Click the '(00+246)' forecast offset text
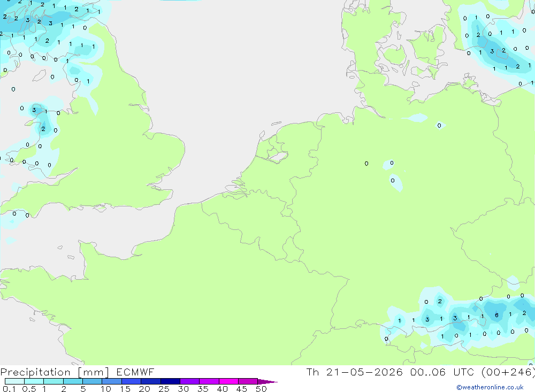535x392 pixels. [508, 372]
